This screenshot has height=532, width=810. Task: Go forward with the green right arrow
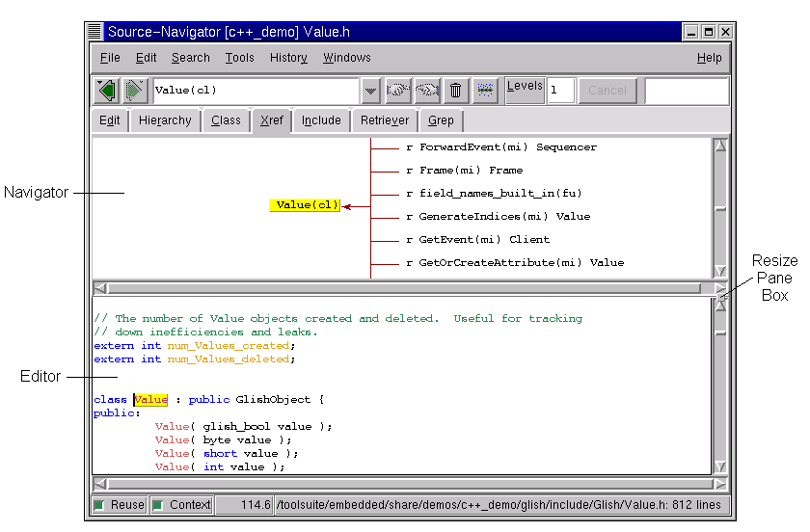tap(135, 91)
